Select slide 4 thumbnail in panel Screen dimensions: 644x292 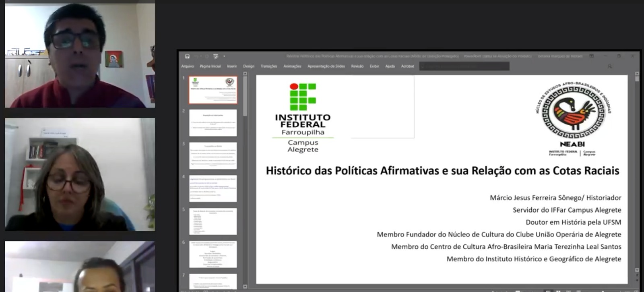(213, 188)
